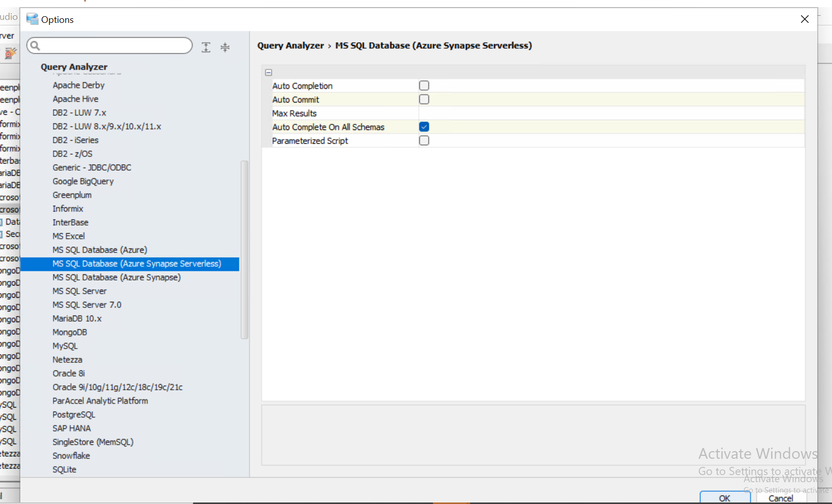Select SAP HANA in the tree
Image resolution: width=832 pixels, height=504 pixels.
click(x=72, y=428)
